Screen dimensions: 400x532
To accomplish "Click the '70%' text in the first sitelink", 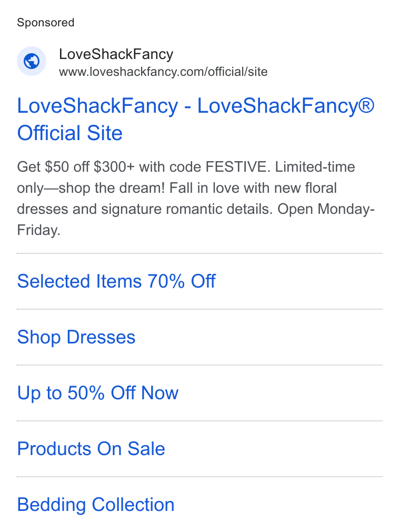I will 166,281.
